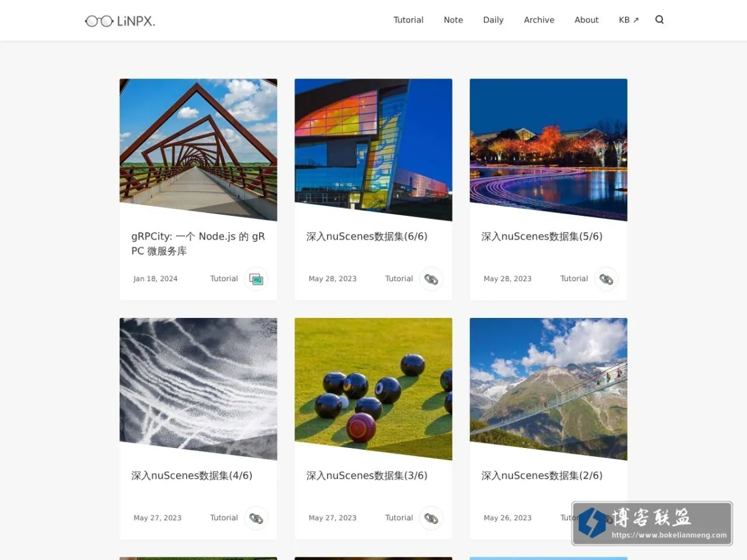This screenshot has height=560, width=747.
Task: Open post 深入nuScenes数据集(2/6)
Action: 542,475
